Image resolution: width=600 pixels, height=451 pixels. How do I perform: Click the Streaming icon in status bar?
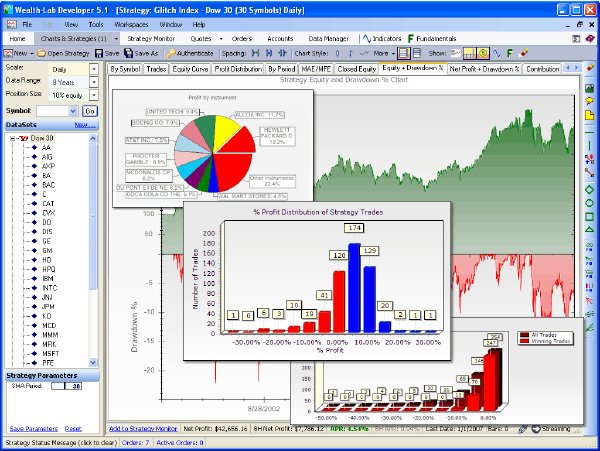[x=536, y=429]
